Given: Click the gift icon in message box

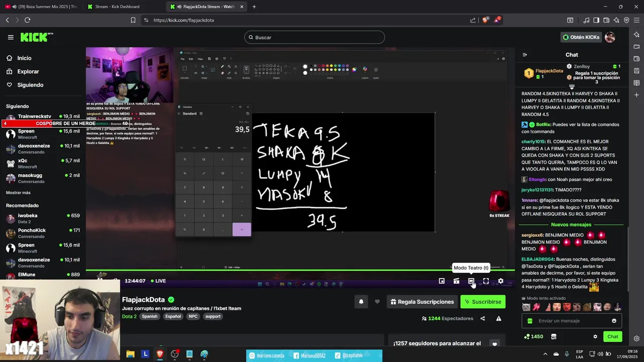Looking at the screenshot, I should 530,321.
